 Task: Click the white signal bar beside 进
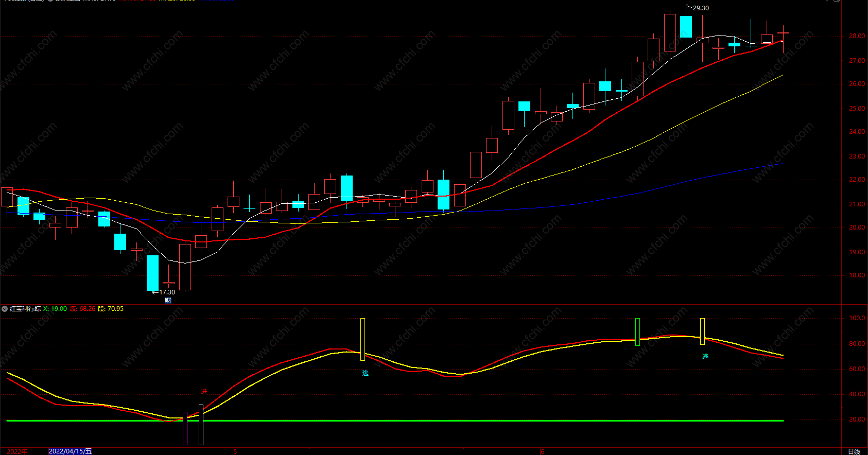pos(201,425)
